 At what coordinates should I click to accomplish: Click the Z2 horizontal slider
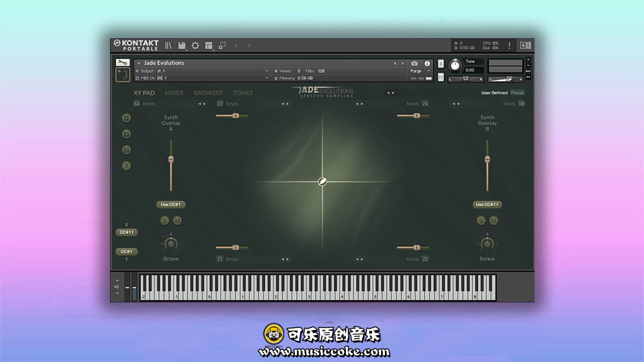232,116
